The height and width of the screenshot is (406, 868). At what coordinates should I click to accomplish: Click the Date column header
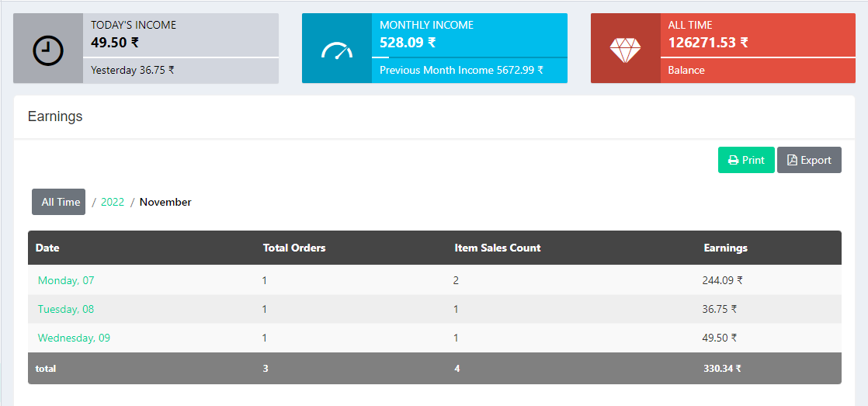click(x=47, y=248)
